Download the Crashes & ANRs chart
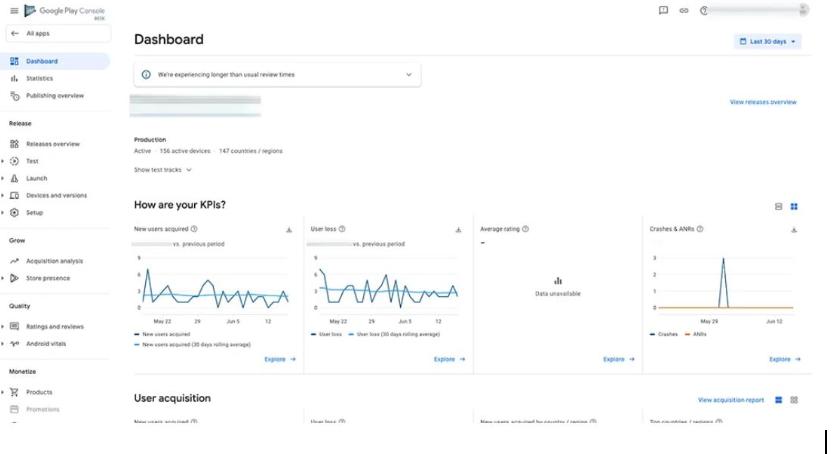 point(794,229)
